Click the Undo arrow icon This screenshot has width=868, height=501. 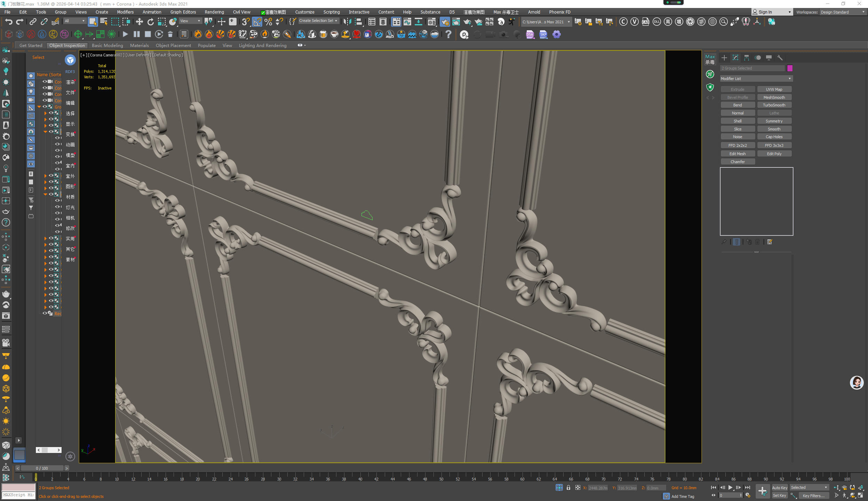(8, 22)
